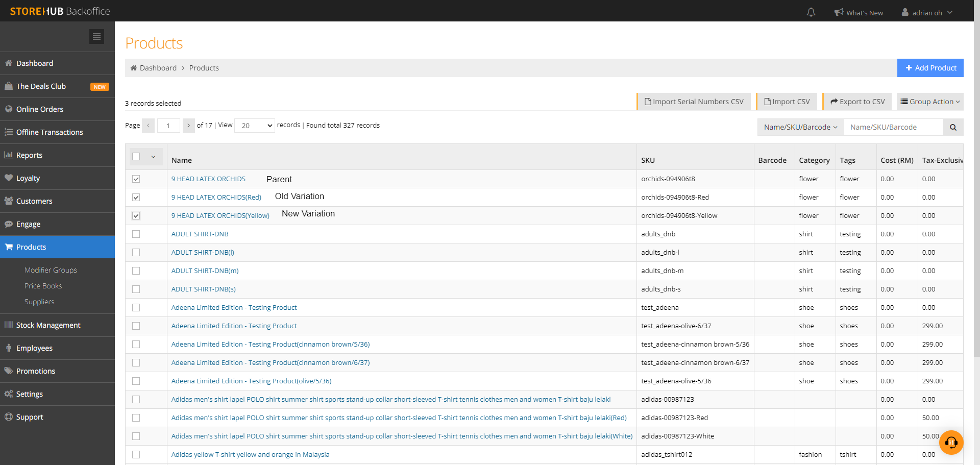Go to previous page arrow
This screenshot has width=980, height=465.
click(x=148, y=126)
